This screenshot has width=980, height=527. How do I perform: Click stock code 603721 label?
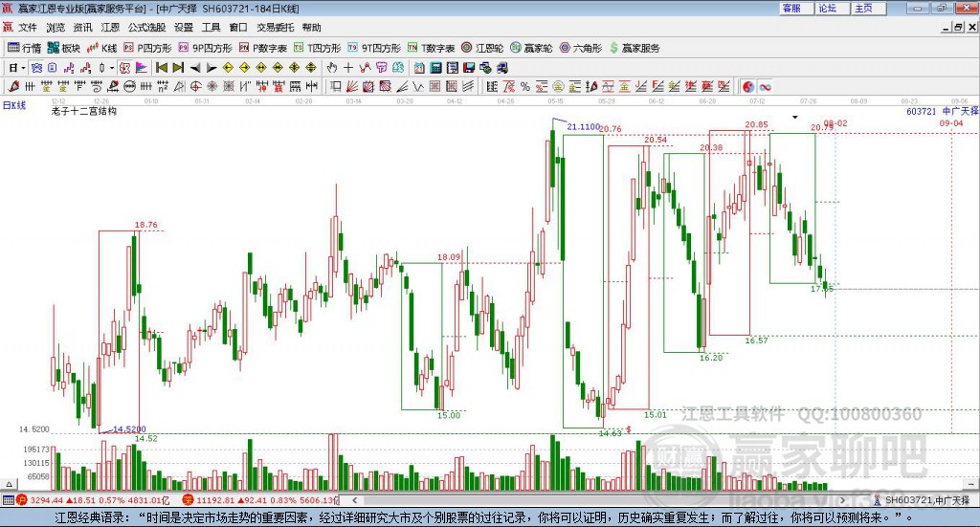922,111
